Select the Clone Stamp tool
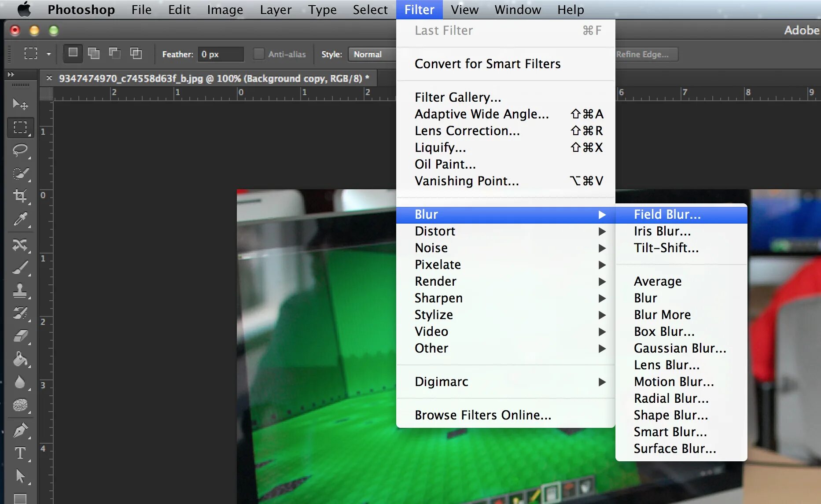The image size is (821, 504). pos(20,291)
